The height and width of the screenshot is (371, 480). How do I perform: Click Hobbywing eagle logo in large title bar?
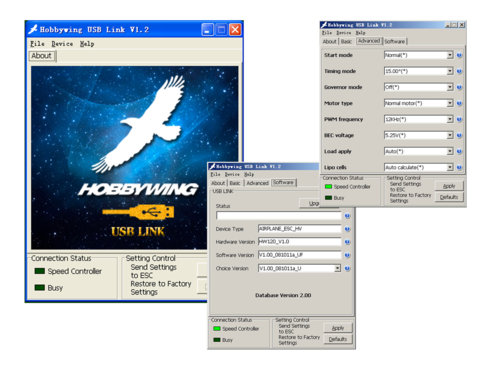pos(33,29)
